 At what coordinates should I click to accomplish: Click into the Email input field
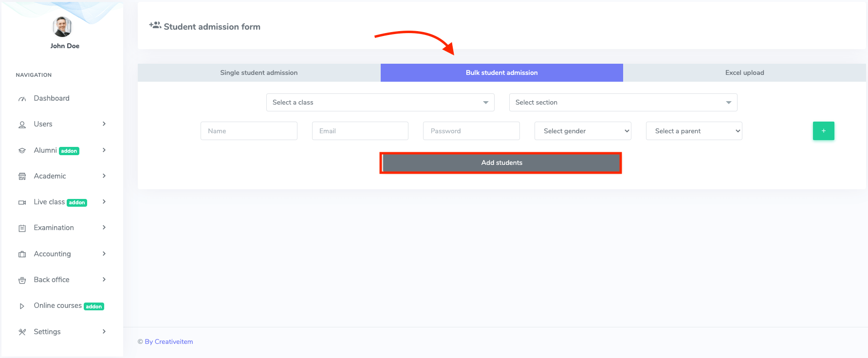coord(360,131)
